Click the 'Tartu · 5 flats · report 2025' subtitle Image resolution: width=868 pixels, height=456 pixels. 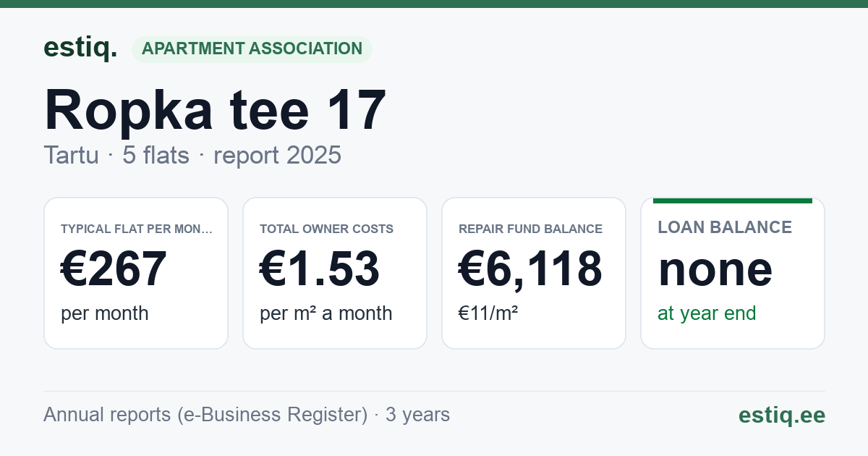click(x=192, y=155)
